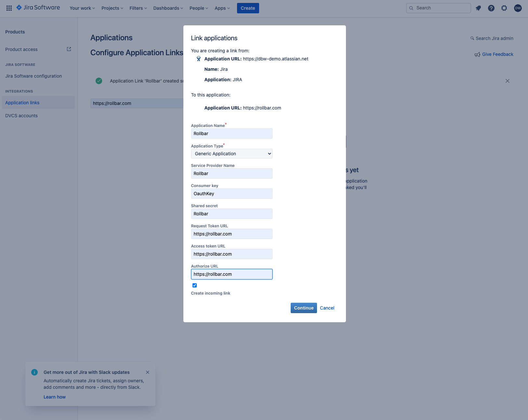The width and height of the screenshot is (528, 420).
Task: Click the application URL field behind dialog
Action: point(137,103)
